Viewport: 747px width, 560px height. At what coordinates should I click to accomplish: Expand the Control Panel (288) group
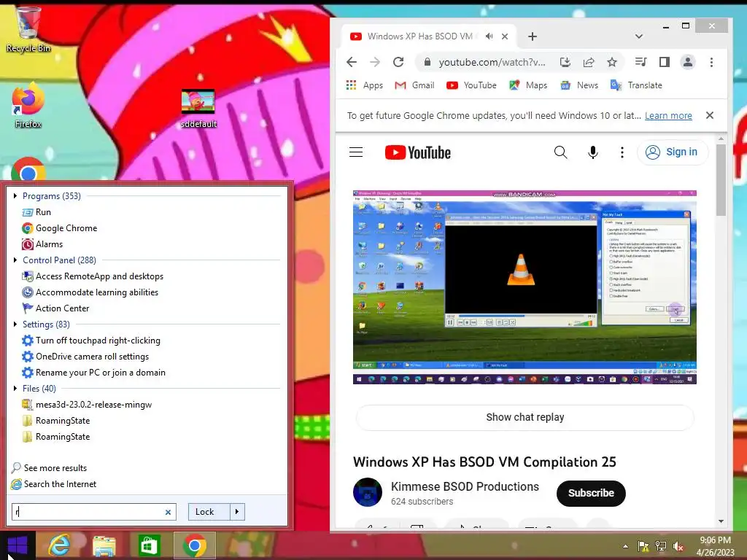(x=15, y=260)
